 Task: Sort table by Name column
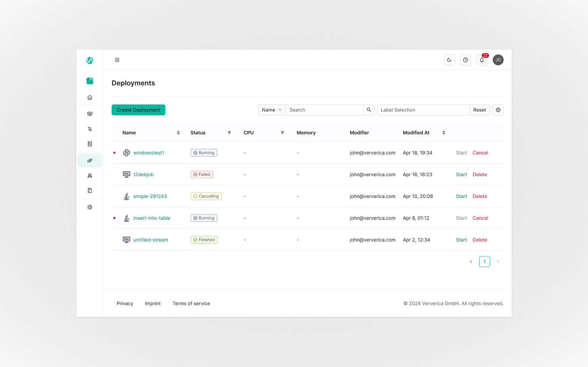[178, 133]
